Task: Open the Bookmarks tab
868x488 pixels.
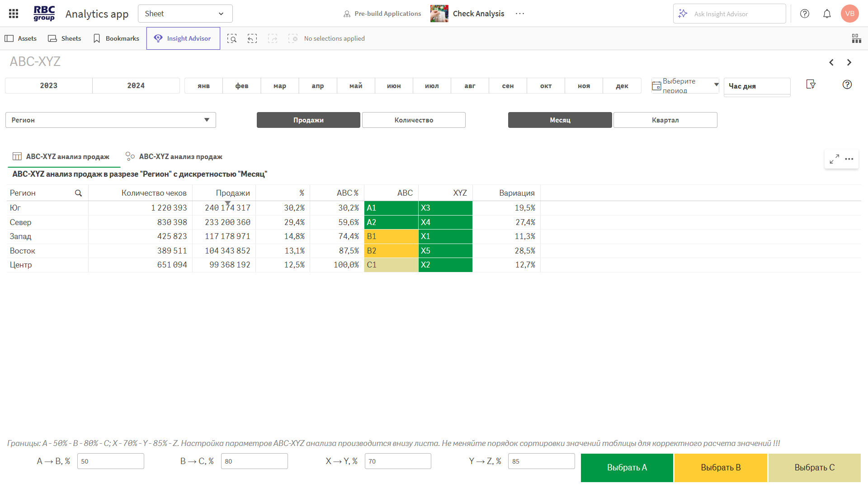Action: (116, 38)
